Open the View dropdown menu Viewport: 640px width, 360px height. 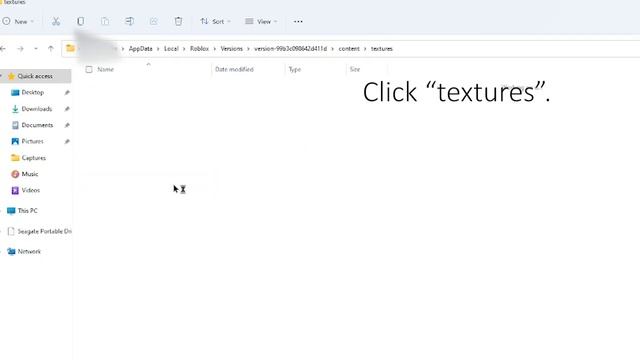pyautogui.click(x=261, y=21)
